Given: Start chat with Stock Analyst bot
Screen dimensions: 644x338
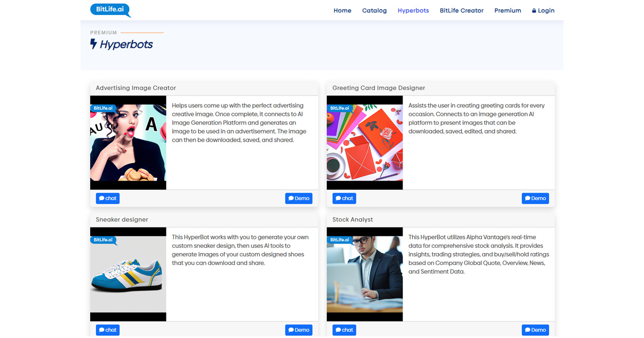Looking at the screenshot, I should point(345,330).
